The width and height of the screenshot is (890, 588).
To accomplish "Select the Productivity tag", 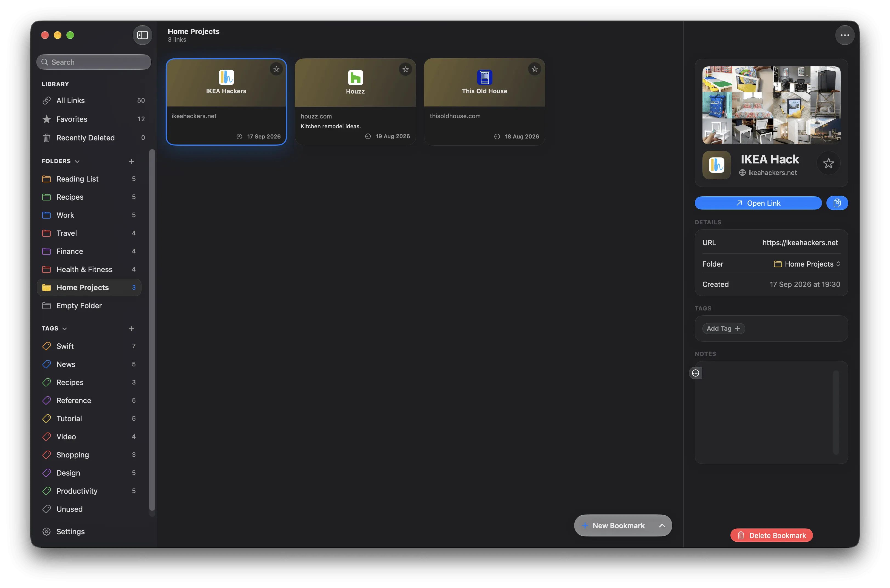I will click(89, 491).
